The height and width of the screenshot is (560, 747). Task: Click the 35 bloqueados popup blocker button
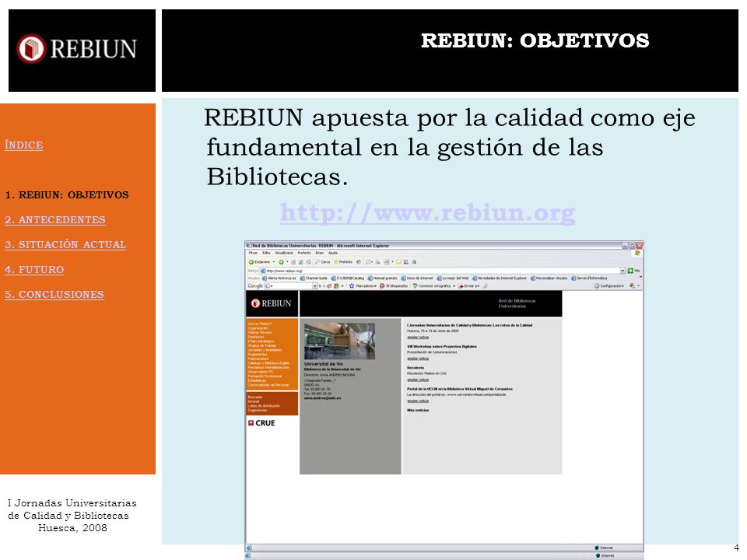[x=394, y=286]
